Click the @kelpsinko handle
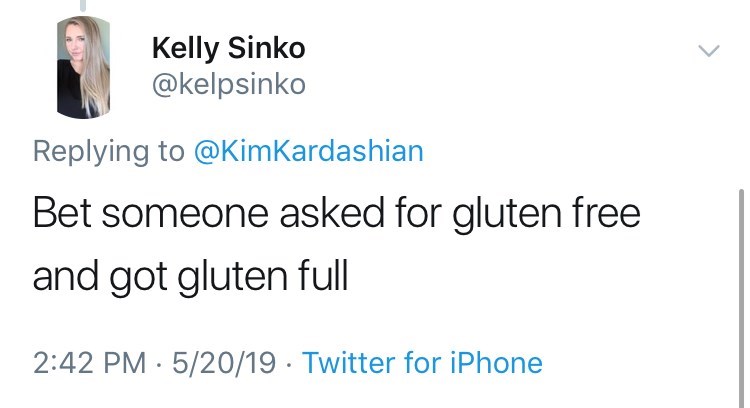This screenshot has height=408, width=750. coord(228,85)
